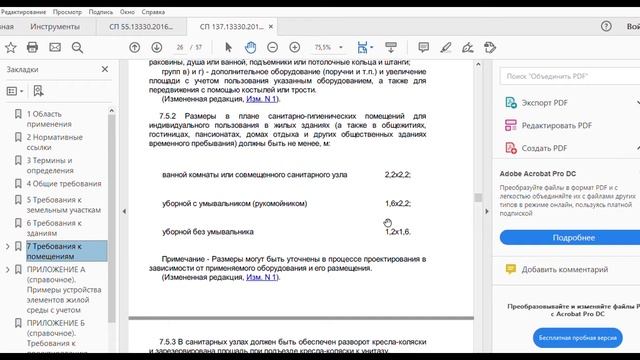Close the Закладки bookmarks panel
This screenshot has height=360, width=640.
coord(105,69)
